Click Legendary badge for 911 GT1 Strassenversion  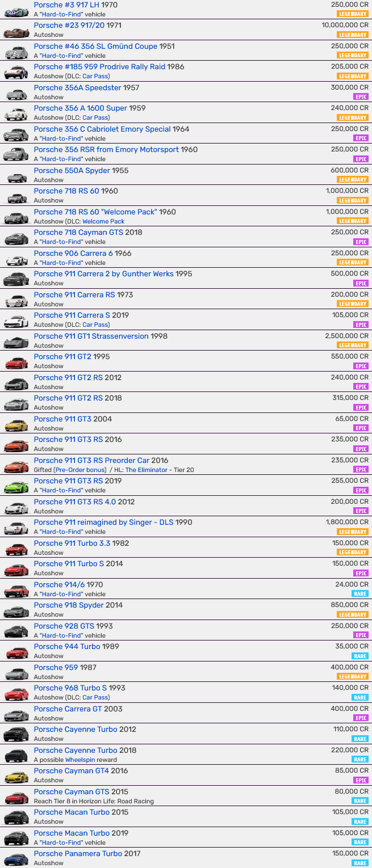pyautogui.click(x=353, y=345)
